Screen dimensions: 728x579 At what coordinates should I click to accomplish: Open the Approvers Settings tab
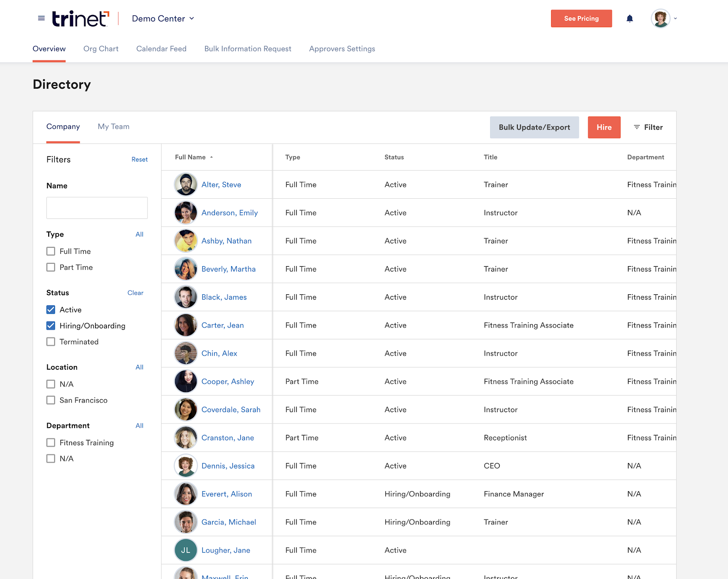coord(342,49)
